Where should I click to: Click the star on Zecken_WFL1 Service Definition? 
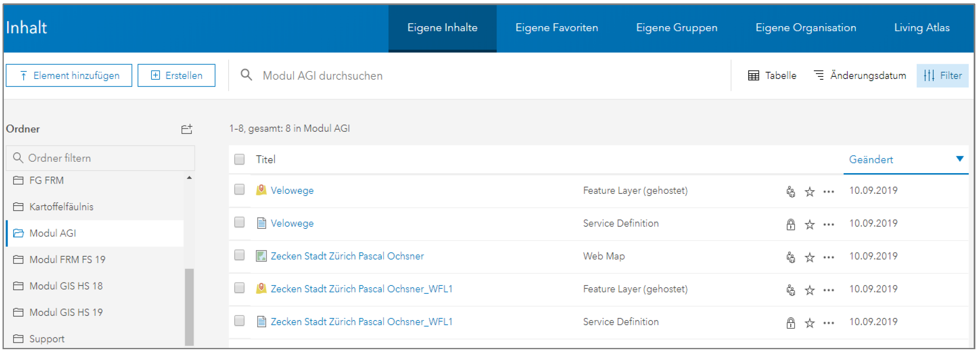809,323
